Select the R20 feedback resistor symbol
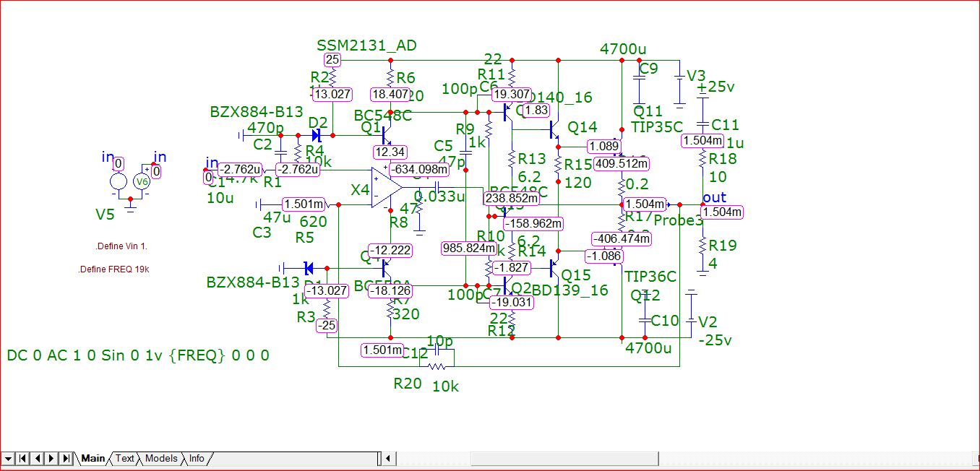This screenshot has width=980, height=471. pyautogui.click(x=437, y=366)
